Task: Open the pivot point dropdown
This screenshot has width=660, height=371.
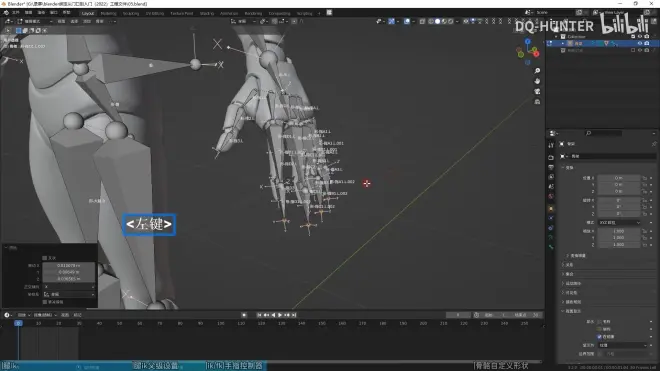Action: point(264,21)
